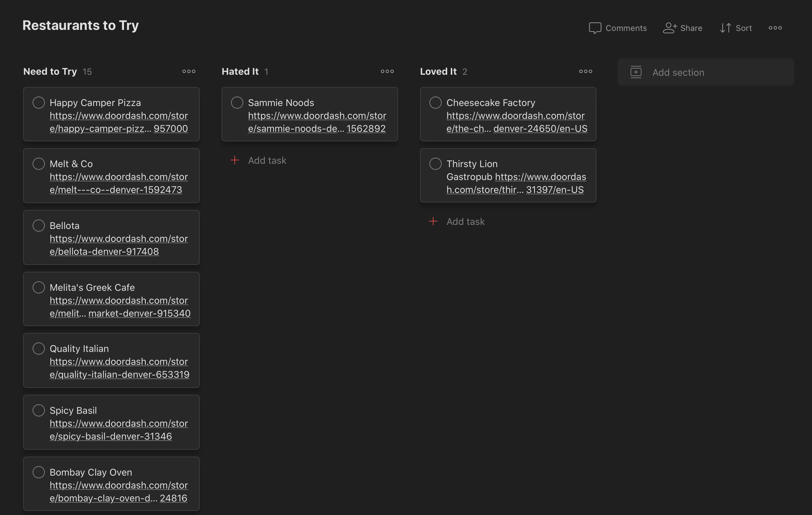The image size is (812, 515).
Task: Check off the Melt & Co task
Action: coord(39,164)
